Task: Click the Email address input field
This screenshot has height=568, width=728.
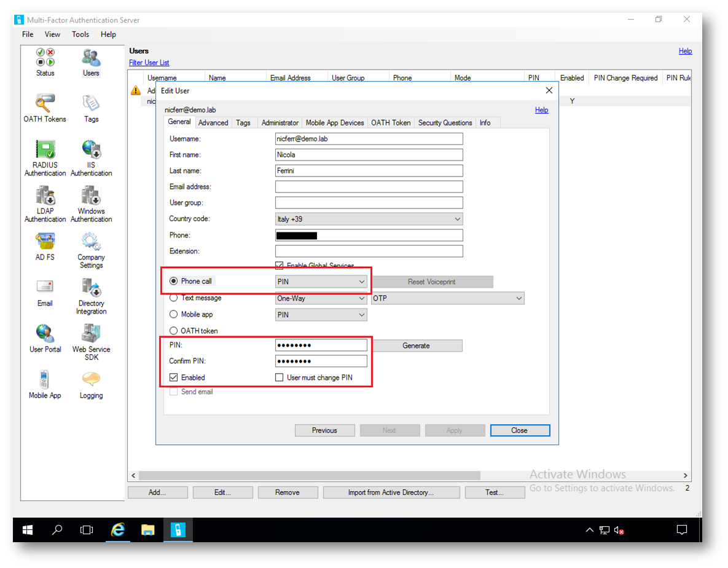Action: (369, 187)
